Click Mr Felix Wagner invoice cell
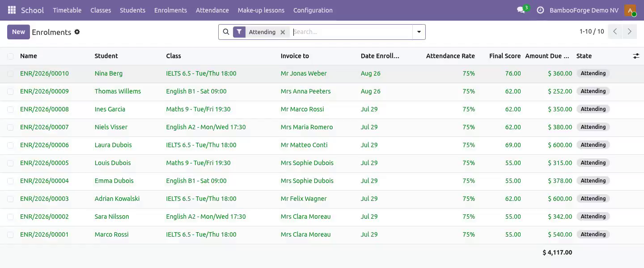 pyautogui.click(x=304, y=199)
